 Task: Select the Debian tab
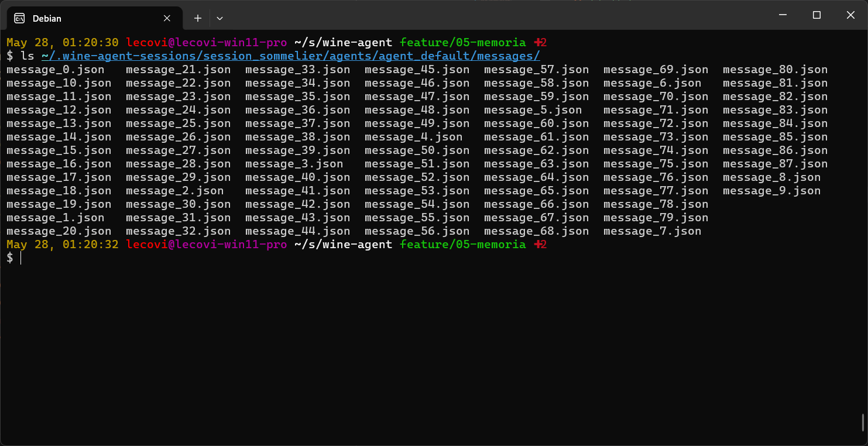point(95,18)
